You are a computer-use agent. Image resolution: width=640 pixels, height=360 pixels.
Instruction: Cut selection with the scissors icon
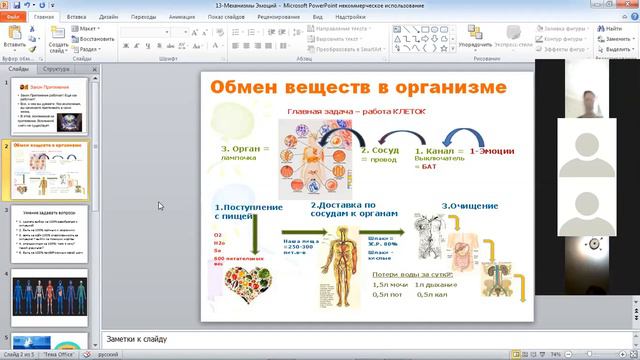click(x=32, y=29)
